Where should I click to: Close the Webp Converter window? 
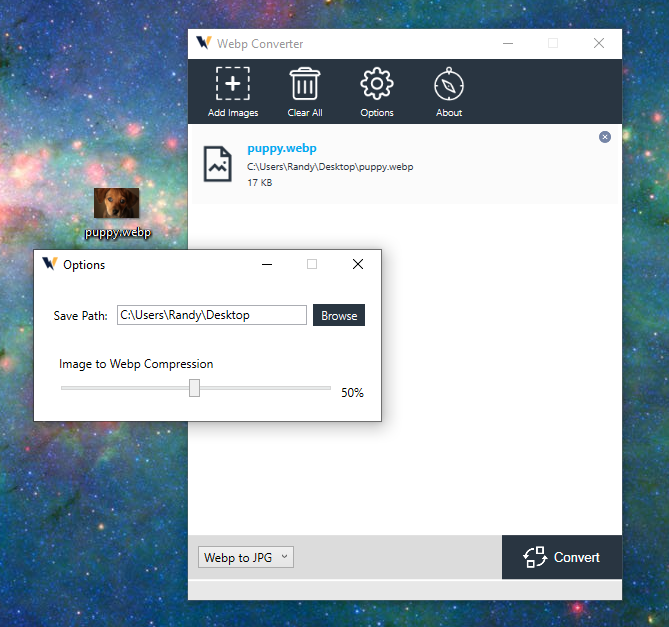pos(599,43)
